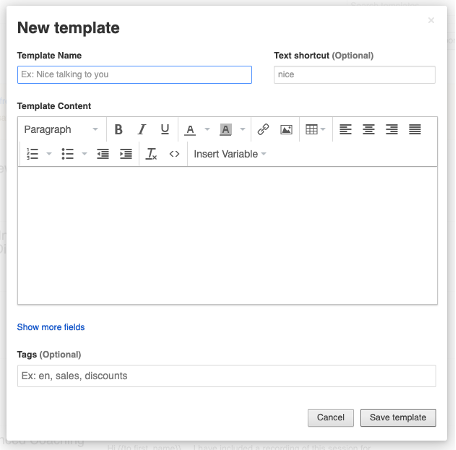Screen dimensions: 456x450
Task: Insert a link with the chain icon
Action: 263,129
